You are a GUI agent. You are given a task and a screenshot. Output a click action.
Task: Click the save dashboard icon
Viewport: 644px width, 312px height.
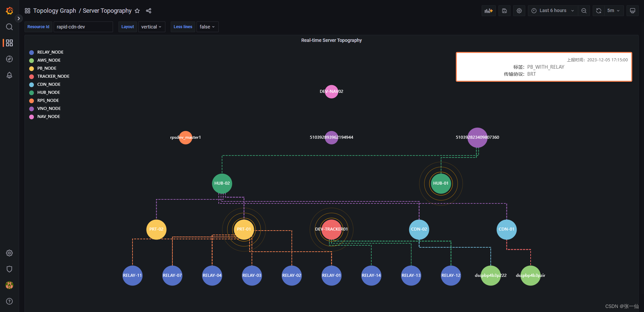tap(504, 10)
